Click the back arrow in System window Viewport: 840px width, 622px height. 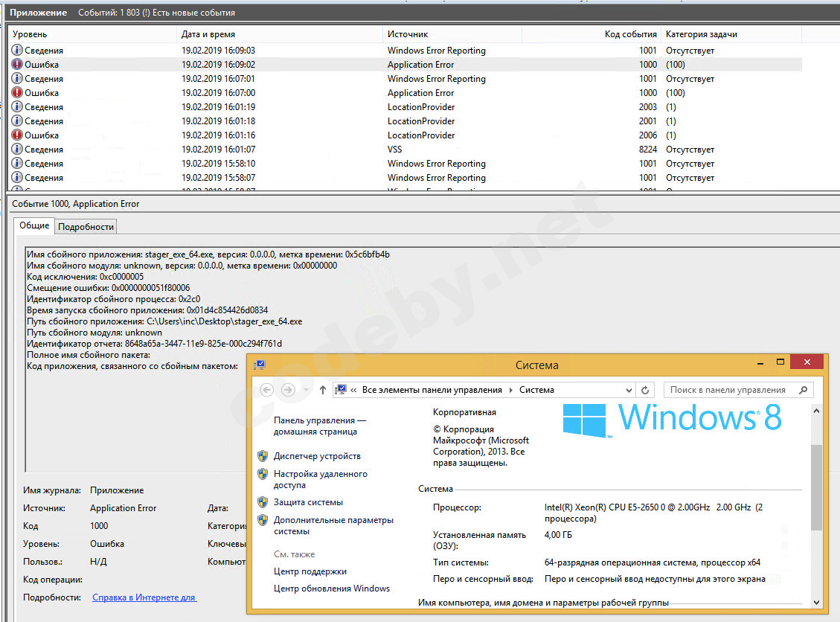(x=267, y=390)
